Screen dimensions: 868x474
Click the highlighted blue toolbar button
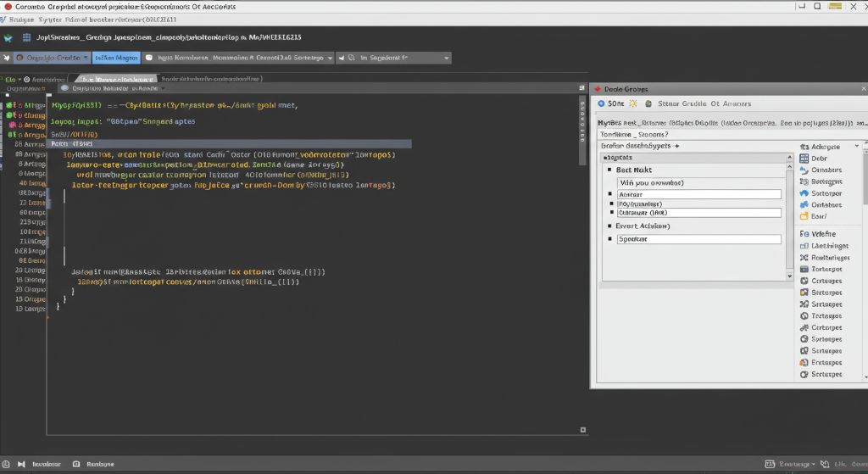116,58
